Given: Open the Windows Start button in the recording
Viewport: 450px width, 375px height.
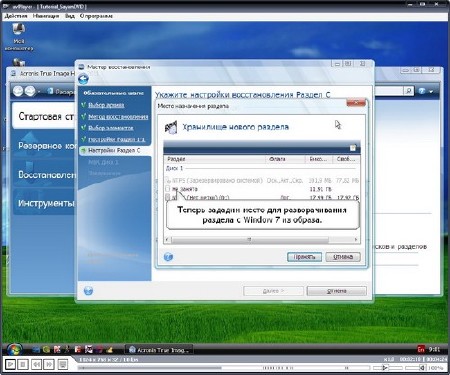Looking at the screenshot, I should [14, 349].
